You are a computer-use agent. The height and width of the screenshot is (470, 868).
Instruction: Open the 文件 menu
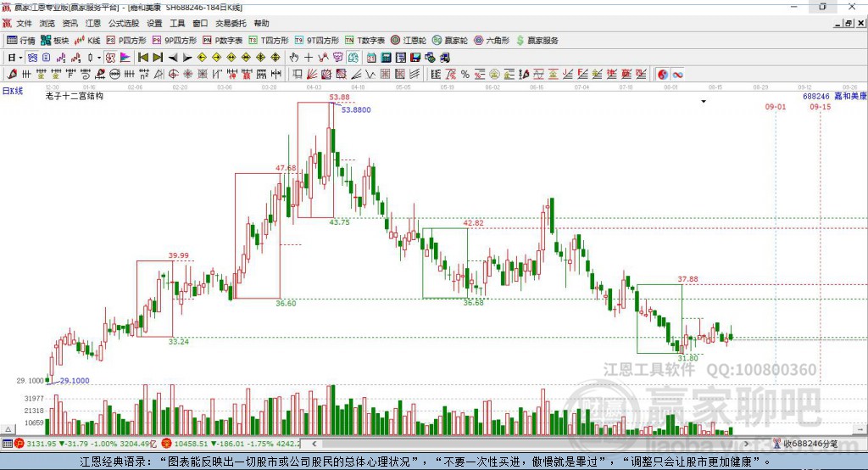24,23
